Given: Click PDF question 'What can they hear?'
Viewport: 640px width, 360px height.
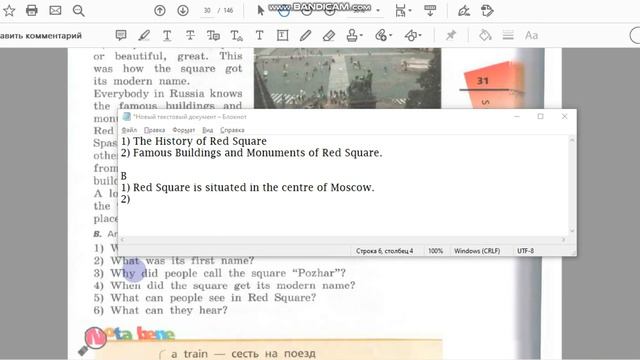Looking at the screenshot, I should click(x=169, y=310).
